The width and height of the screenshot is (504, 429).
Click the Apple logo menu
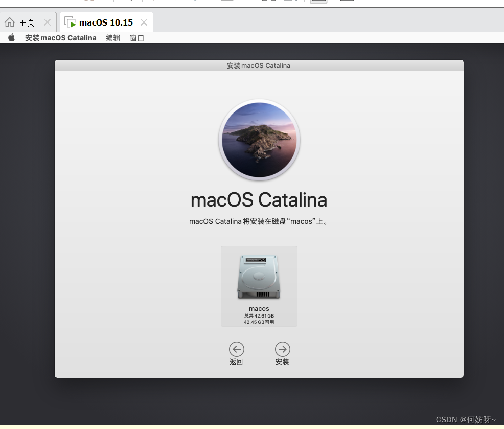11,38
